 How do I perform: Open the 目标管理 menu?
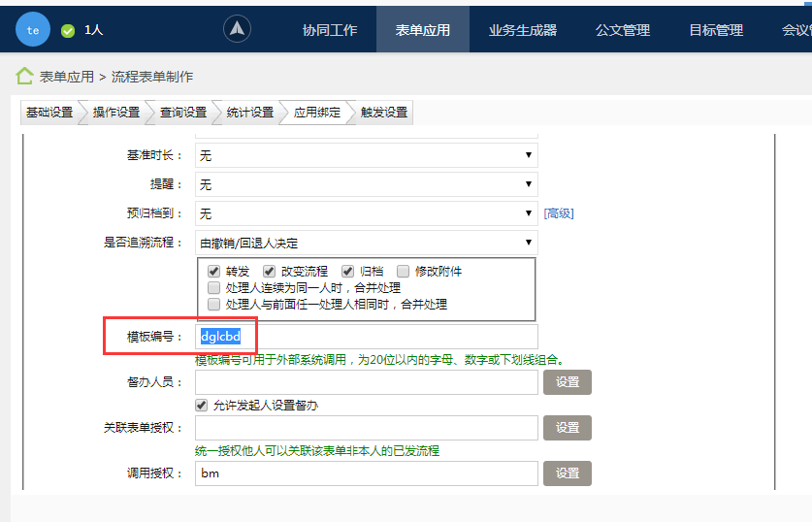point(716,30)
